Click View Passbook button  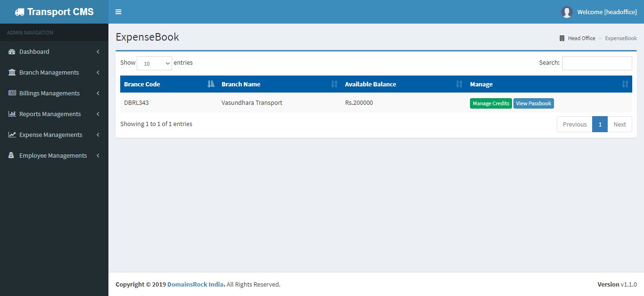533,103
